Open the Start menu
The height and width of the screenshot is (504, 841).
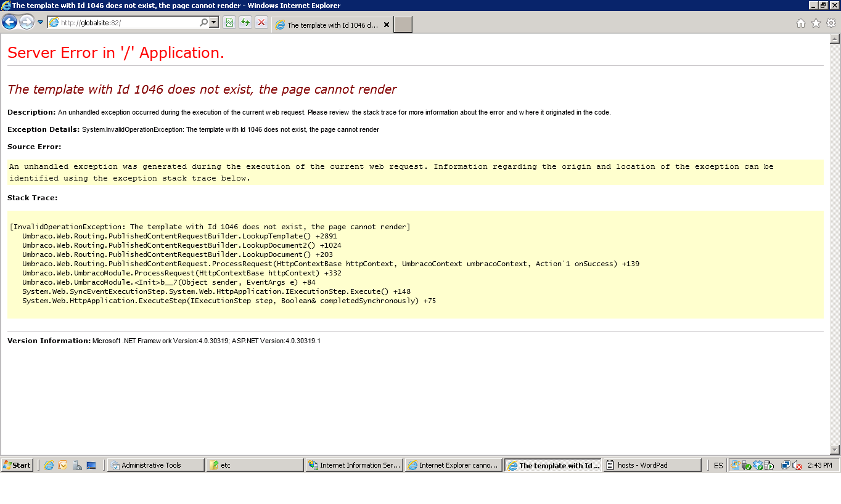click(17, 465)
